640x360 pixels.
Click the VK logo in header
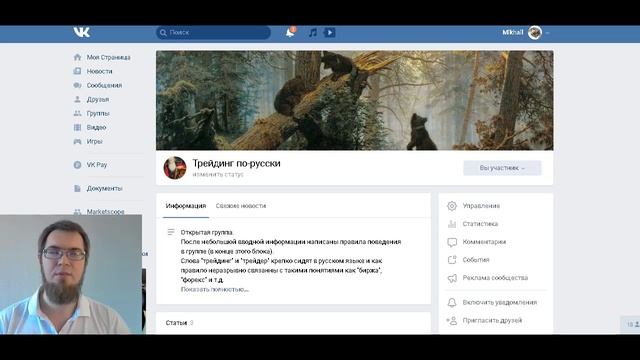(x=82, y=32)
